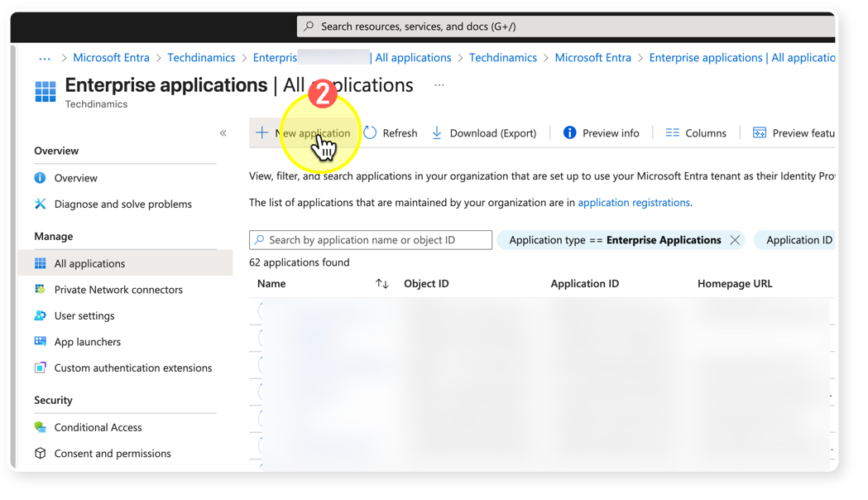Image resolution: width=868 pixels, height=500 pixels.
Task: Click the Conditional Access shield icon
Action: 40,427
